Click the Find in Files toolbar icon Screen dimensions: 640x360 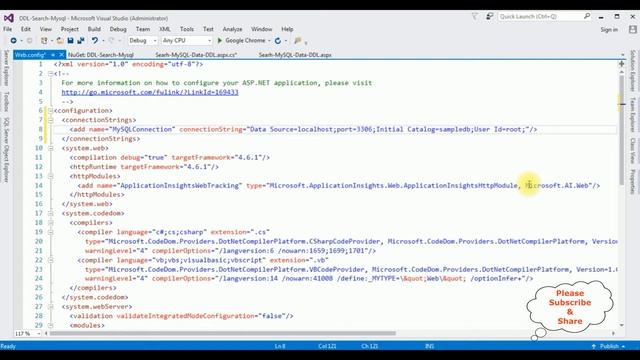tap(298, 40)
